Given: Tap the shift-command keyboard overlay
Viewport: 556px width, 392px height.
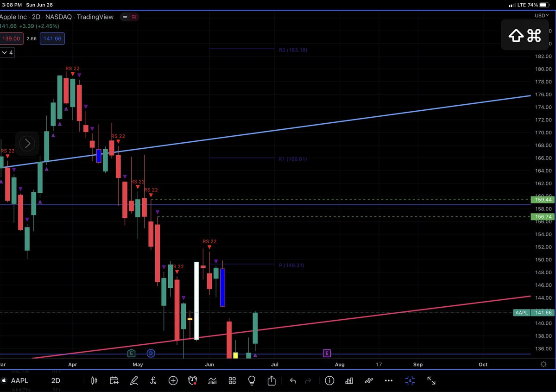Looking at the screenshot, I should 525,35.
